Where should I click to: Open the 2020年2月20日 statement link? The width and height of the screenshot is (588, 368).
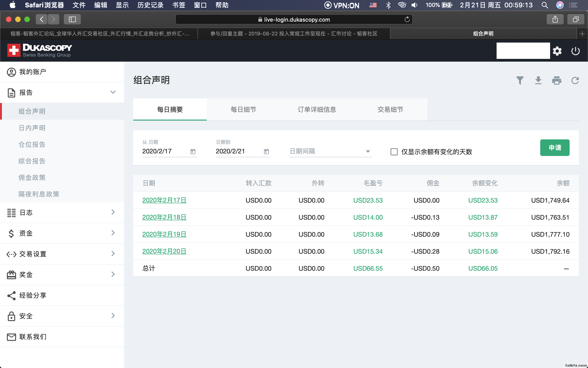[x=164, y=251]
